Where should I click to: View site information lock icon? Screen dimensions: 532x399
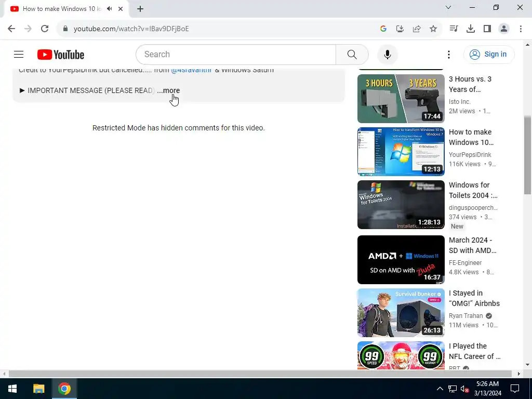tap(65, 29)
